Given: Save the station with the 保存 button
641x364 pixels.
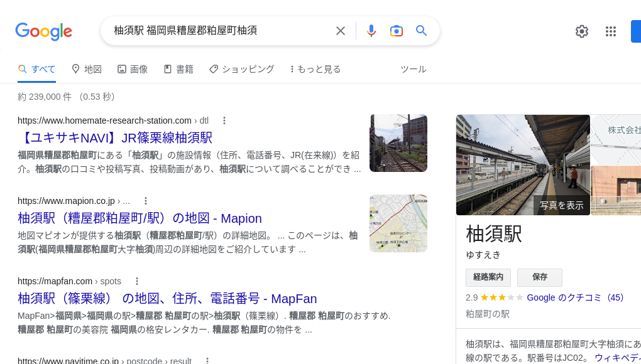Looking at the screenshot, I should click(539, 277).
